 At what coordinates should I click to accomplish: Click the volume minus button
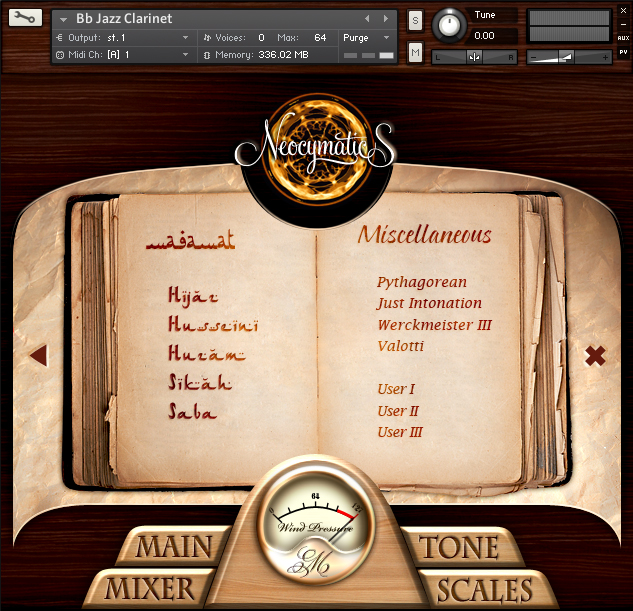(x=533, y=58)
